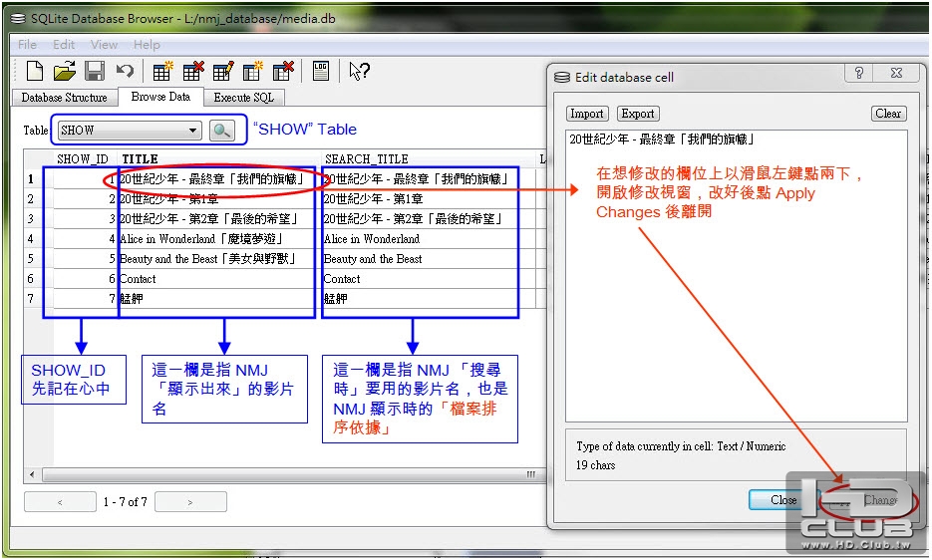Image resolution: width=932 pixels, height=560 pixels.
Task: Click row header number 6
Action: pos(38,279)
